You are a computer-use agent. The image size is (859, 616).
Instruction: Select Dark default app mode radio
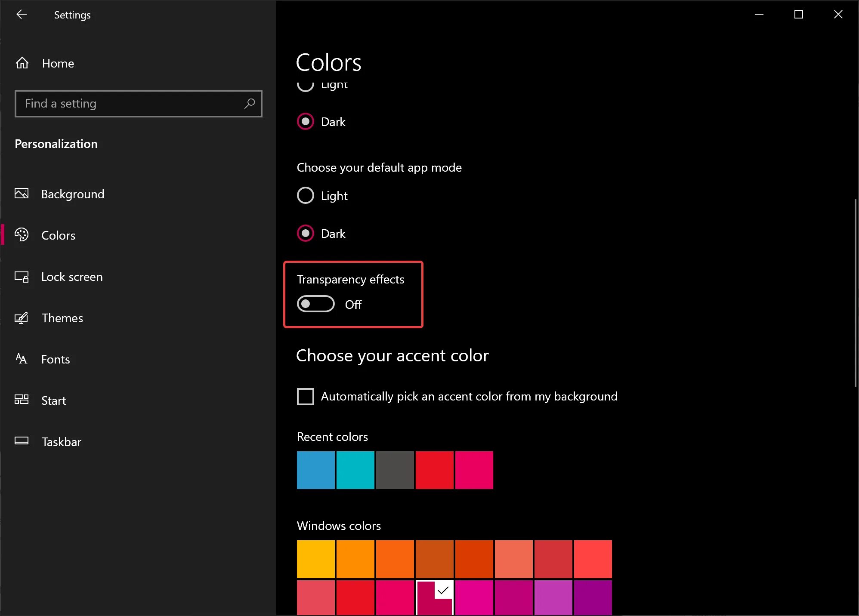coord(306,234)
